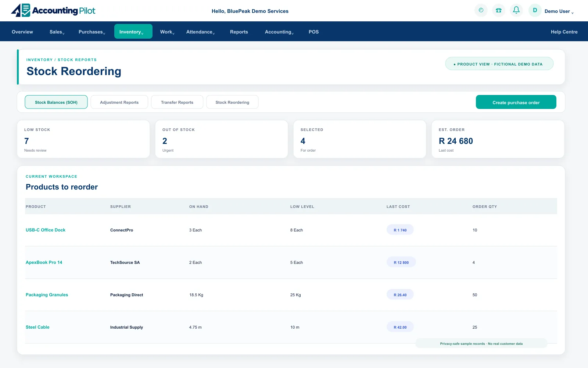This screenshot has width=588, height=368.
Task: Click the R 26.40 last cost pill
Action: click(400, 295)
